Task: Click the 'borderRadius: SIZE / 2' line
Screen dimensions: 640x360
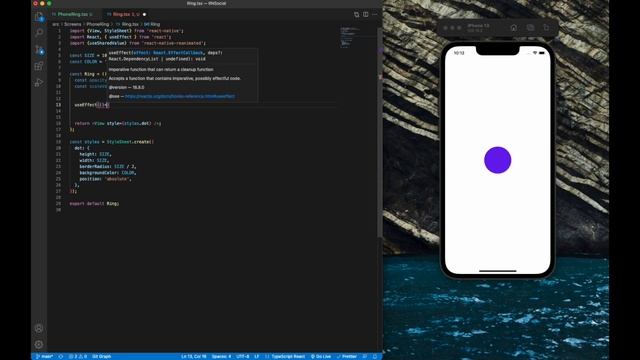Action: point(108,167)
